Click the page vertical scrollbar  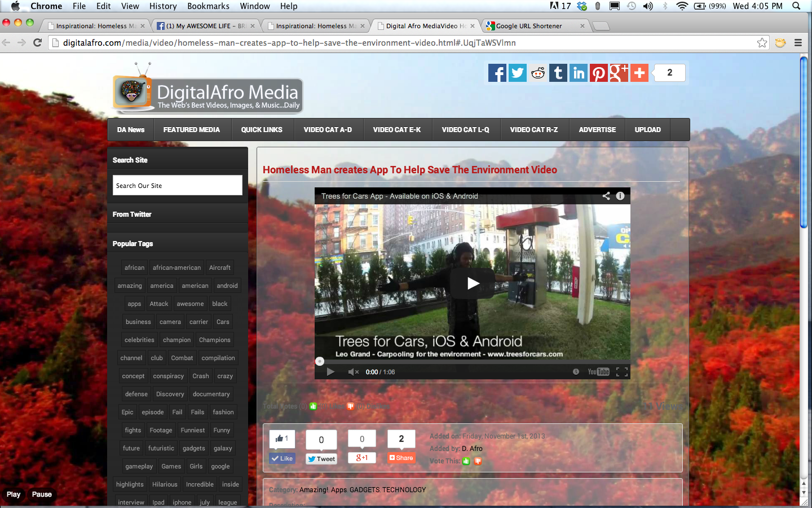point(804,142)
